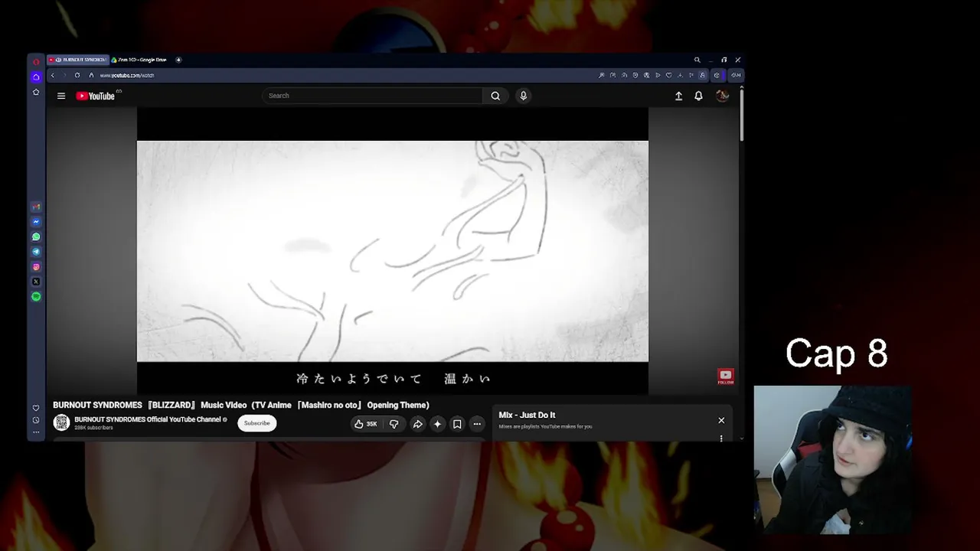This screenshot has width=980, height=551.
Task: Open Gmail from the browser sidebar
Action: [36, 207]
